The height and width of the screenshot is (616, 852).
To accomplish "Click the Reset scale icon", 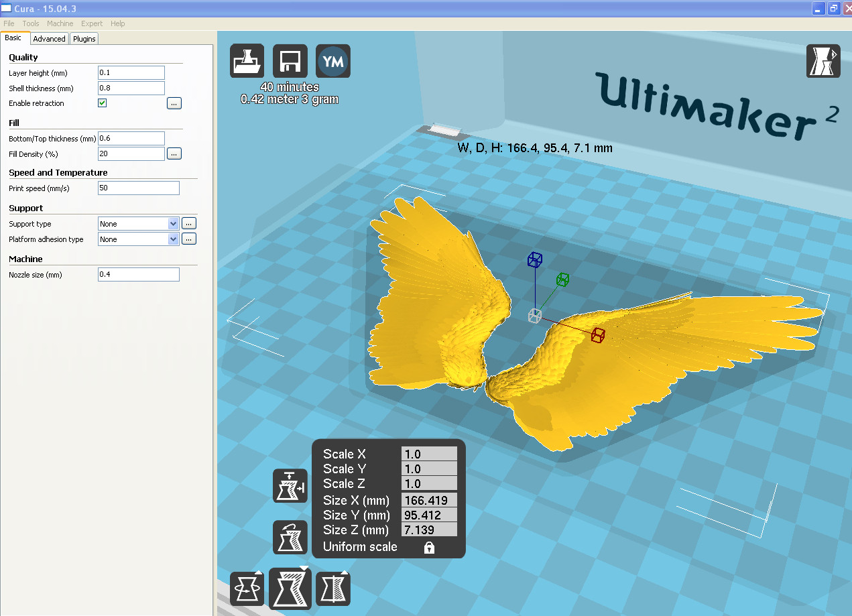I will [290, 538].
